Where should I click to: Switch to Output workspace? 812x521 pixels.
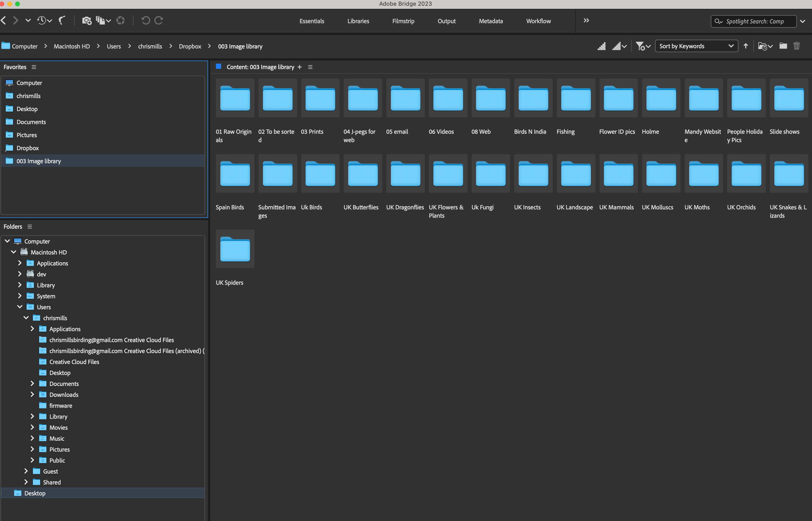tap(446, 21)
